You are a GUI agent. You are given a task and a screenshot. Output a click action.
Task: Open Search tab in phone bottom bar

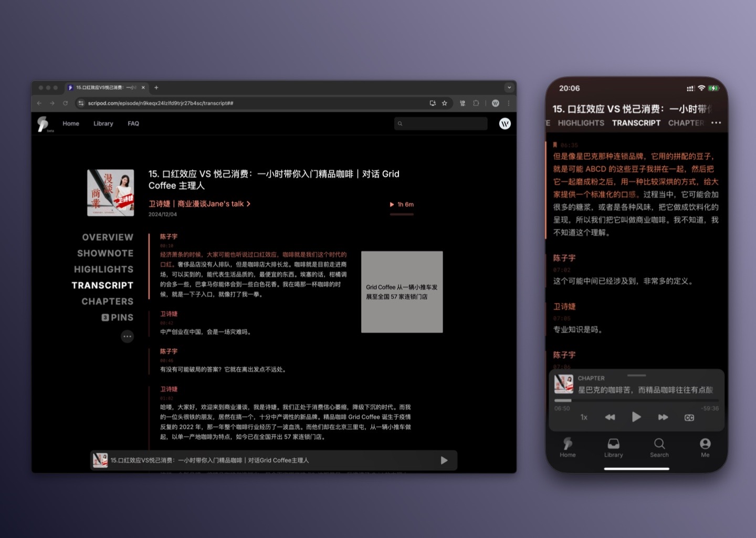[659, 448]
